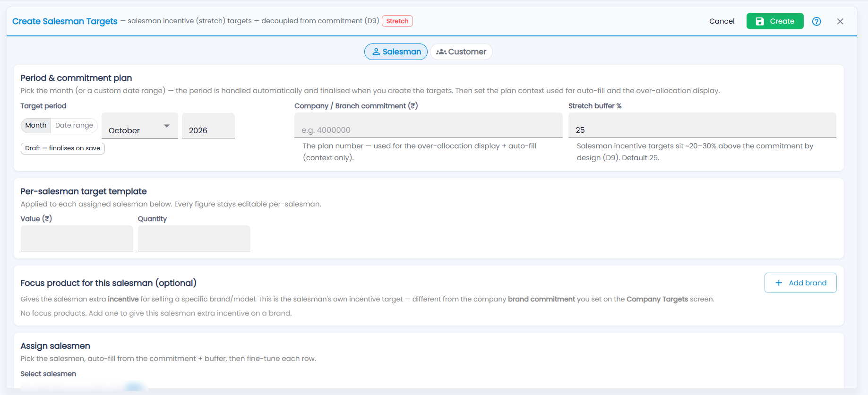Click the Value (₹) template input
The height and width of the screenshot is (395, 868).
click(77, 238)
